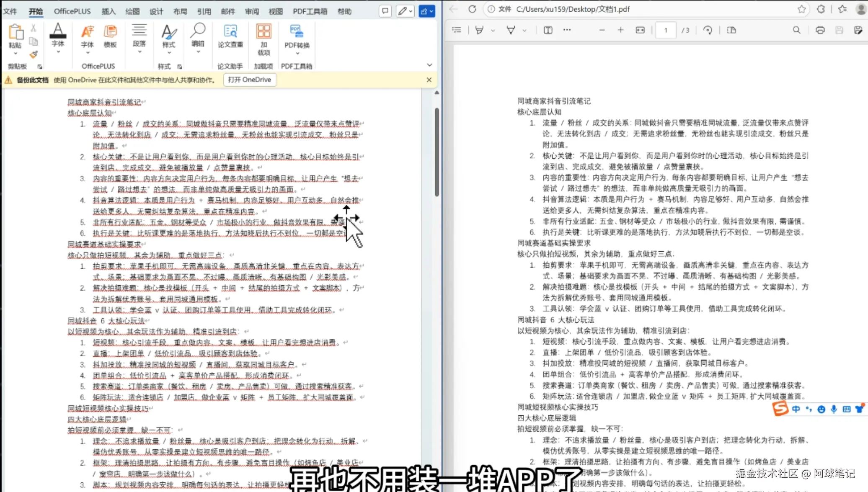Click the 打开 OneDrive button
The width and height of the screenshot is (868, 492).
[250, 80]
